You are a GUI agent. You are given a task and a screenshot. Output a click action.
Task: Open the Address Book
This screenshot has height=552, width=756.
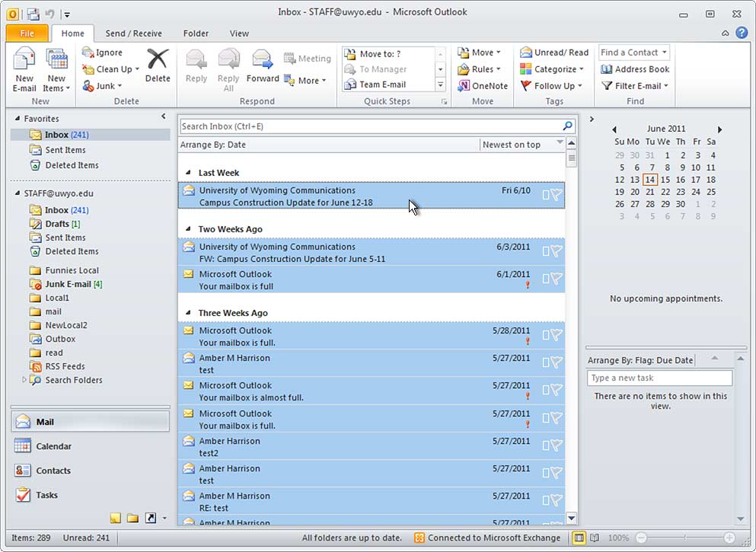[634, 69]
